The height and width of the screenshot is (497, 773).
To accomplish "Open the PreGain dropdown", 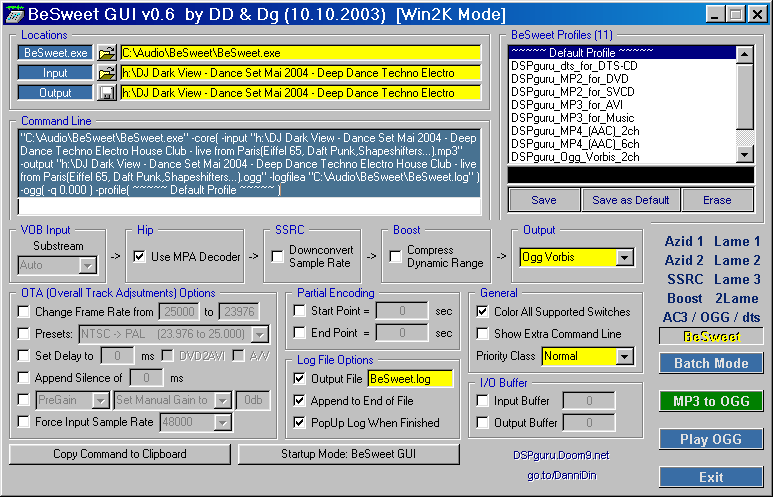I will (x=100, y=400).
